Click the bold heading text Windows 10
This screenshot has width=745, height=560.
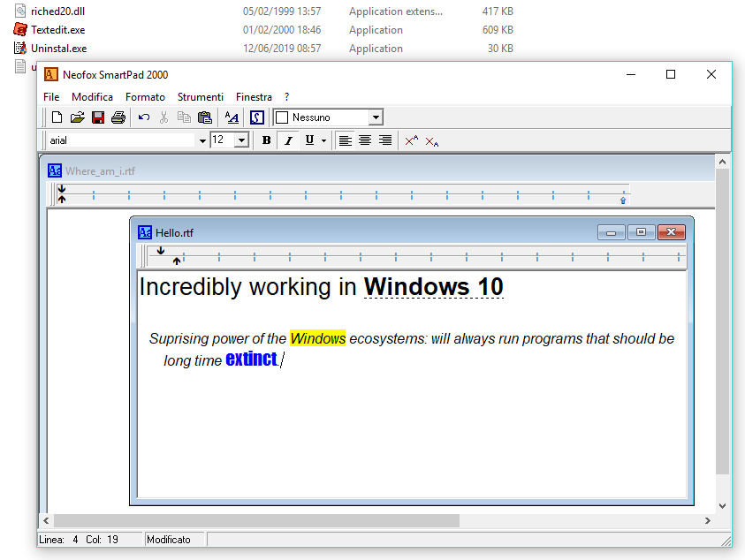433,287
